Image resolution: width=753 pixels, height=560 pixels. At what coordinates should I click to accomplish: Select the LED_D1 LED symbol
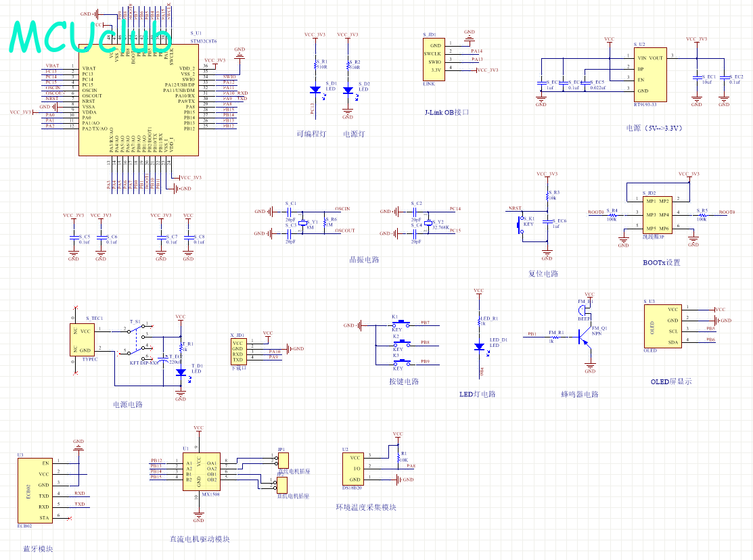tap(479, 346)
